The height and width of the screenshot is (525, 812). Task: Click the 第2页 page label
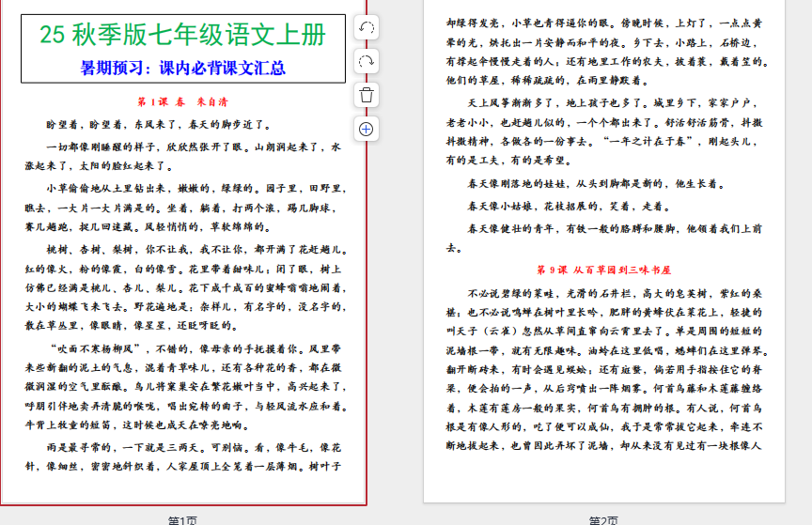tap(603, 519)
